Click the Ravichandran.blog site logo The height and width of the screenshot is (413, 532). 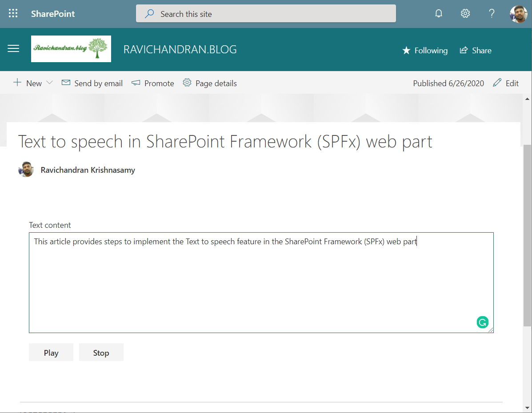(71, 49)
